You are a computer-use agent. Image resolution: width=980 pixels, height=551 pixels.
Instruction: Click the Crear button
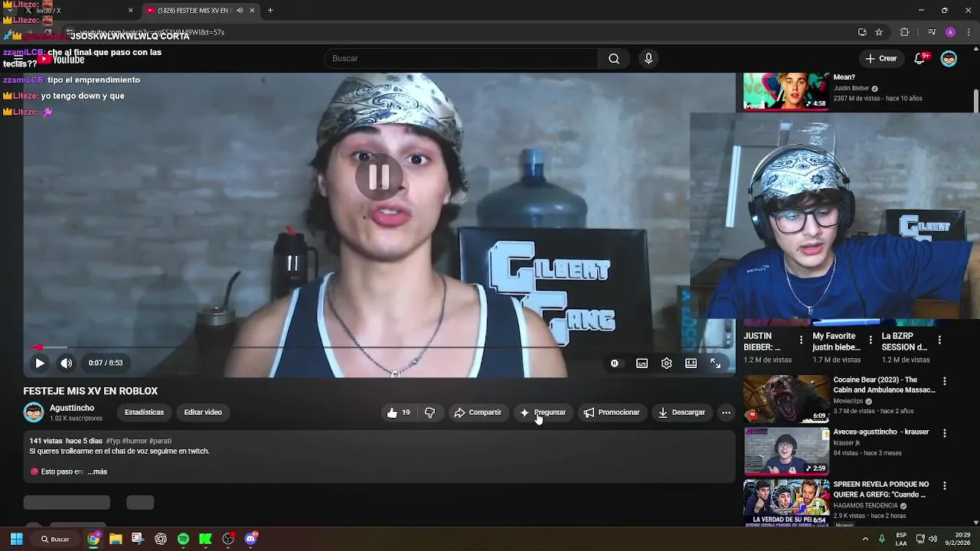coord(881,59)
